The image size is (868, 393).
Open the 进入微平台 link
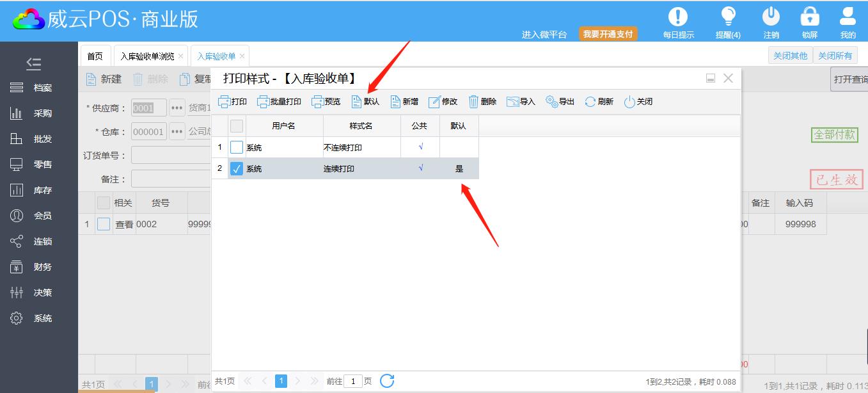click(544, 35)
